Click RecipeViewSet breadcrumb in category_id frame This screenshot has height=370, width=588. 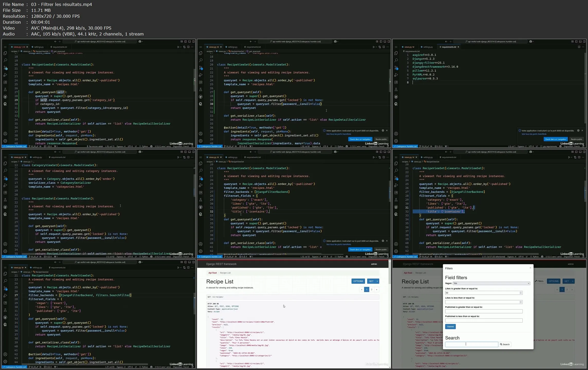coord(41,51)
